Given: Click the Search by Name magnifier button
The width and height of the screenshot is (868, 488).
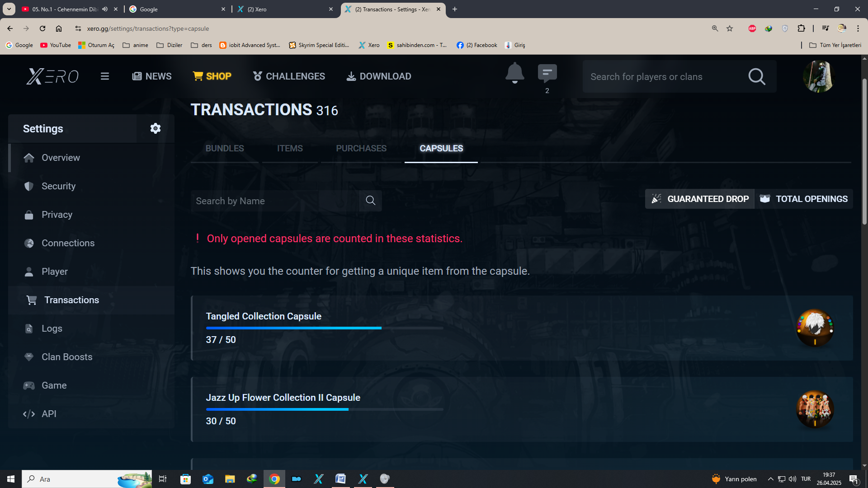Looking at the screenshot, I should 370,201.
